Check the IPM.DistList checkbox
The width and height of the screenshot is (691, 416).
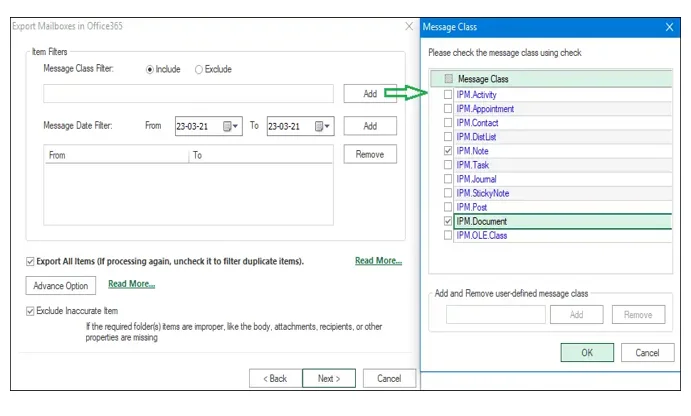[448, 137]
